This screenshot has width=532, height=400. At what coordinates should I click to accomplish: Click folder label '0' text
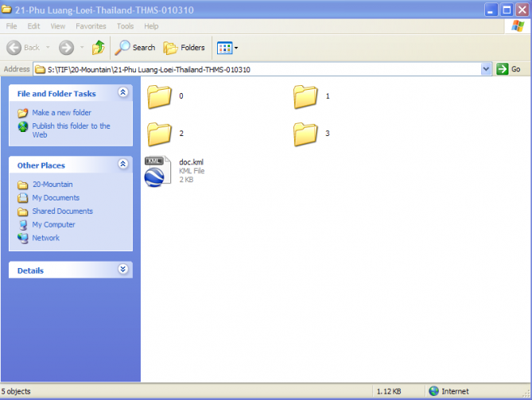coord(181,96)
